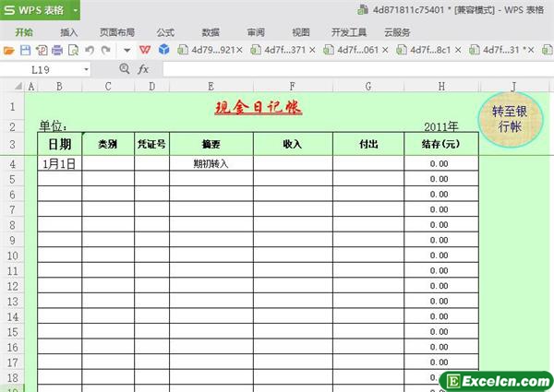Click the Export to PDF icon
554x392 pixels.
[40, 49]
